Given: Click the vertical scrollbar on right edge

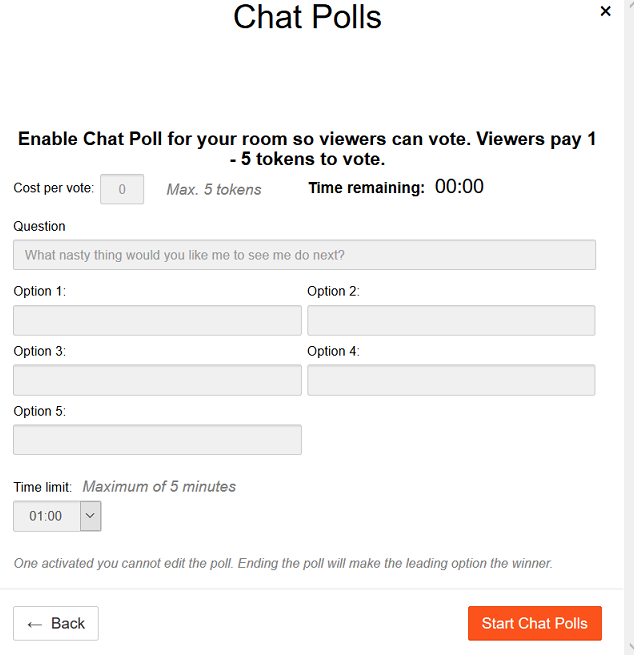Looking at the screenshot, I should click(x=628, y=300).
